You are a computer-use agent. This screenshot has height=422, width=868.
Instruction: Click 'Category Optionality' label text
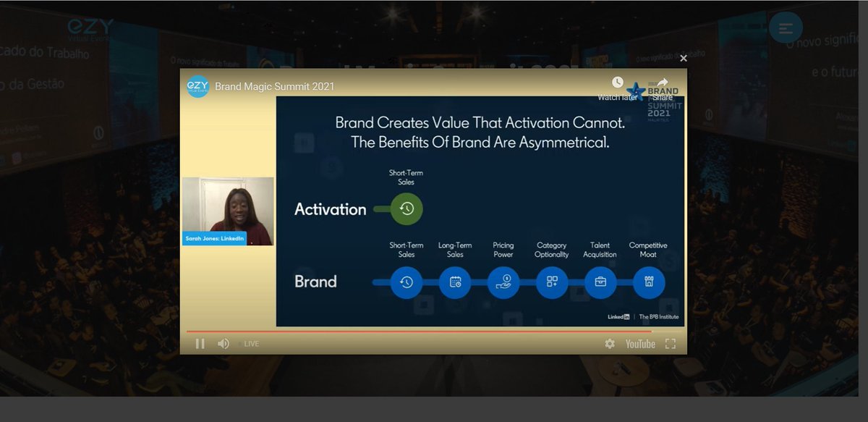coord(552,250)
